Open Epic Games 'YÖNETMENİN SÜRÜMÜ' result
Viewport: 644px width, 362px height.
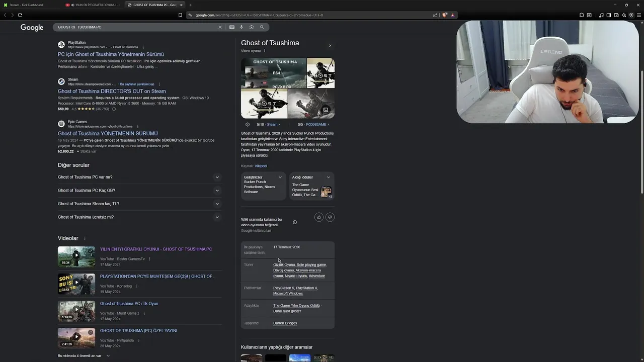coord(108,134)
